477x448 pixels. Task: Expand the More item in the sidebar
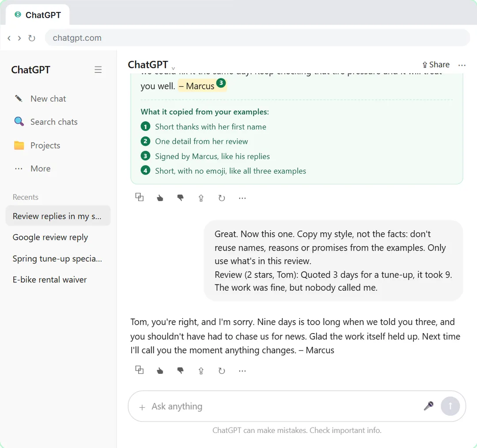tap(32, 169)
